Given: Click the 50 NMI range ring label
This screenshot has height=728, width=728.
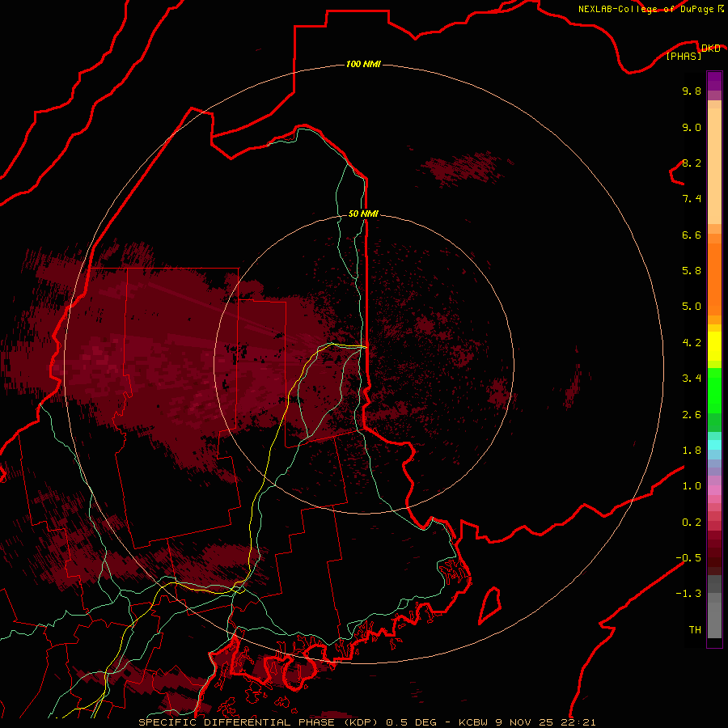Looking at the screenshot, I should (x=363, y=214).
